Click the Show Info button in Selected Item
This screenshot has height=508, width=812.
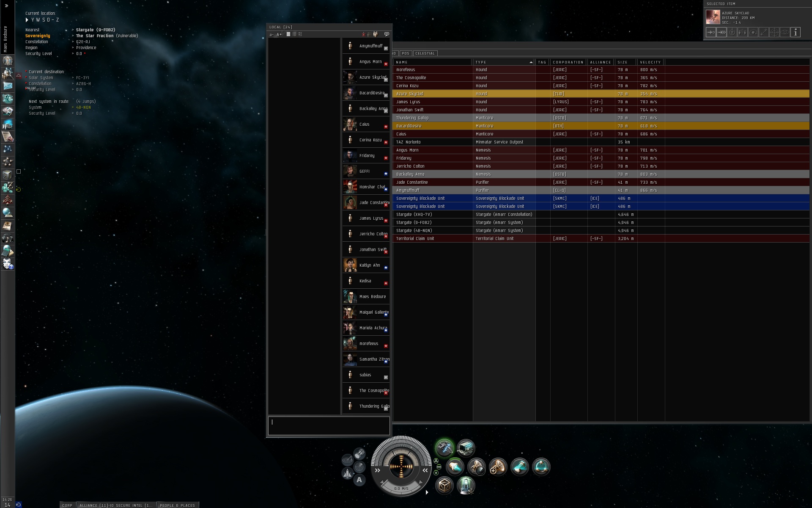coord(796,32)
